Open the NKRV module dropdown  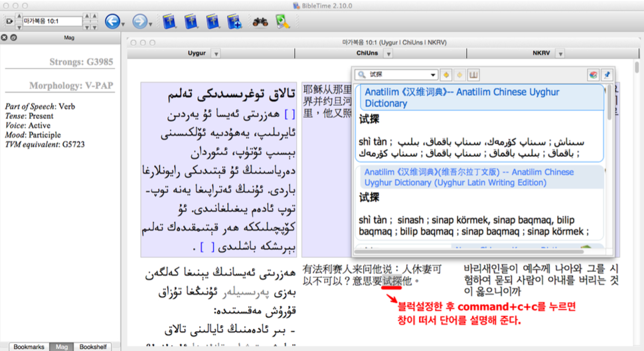(560, 54)
